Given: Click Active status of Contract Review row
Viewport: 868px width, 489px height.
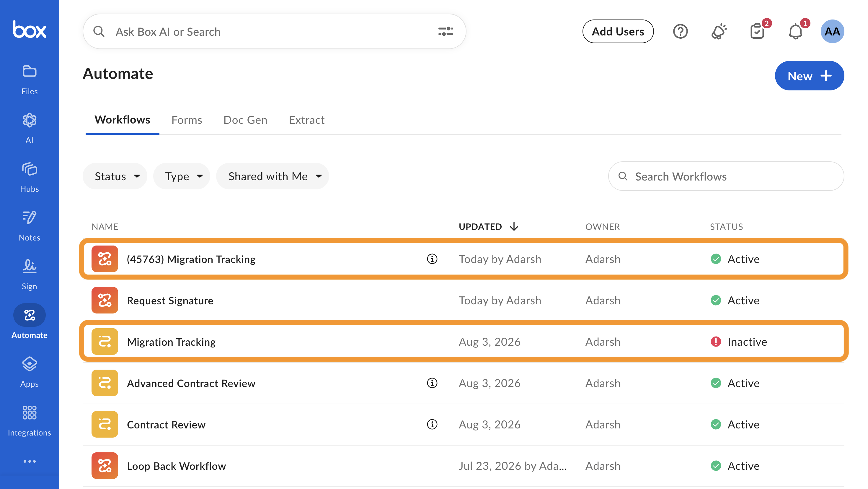Looking at the screenshot, I should point(735,424).
